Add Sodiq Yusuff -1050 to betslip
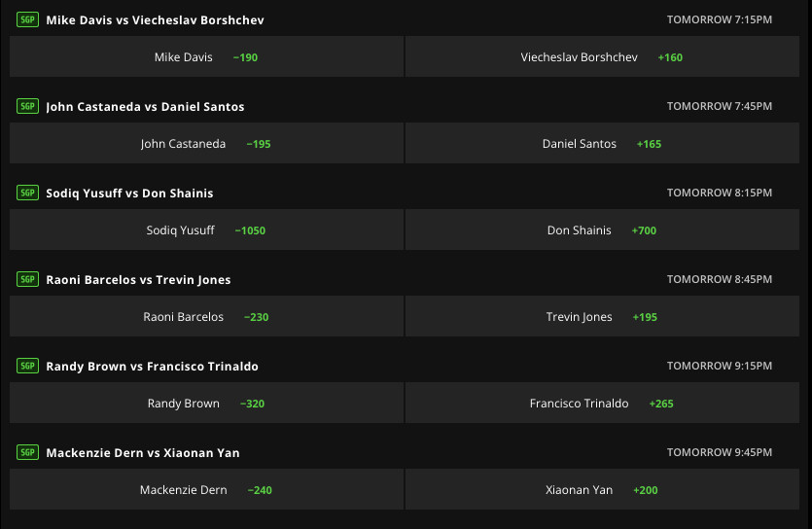 coord(206,230)
